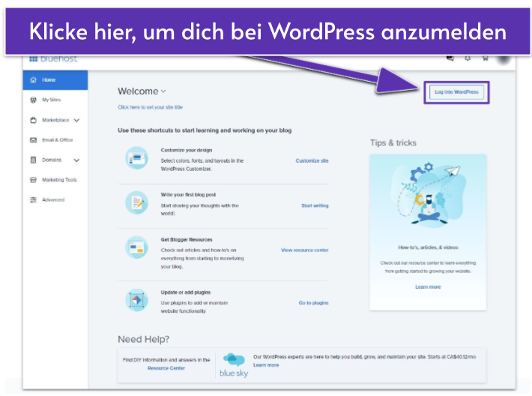Click Learn more beside blue sky
Viewport: 532px width, 396px height.
pyautogui.click(x=266, y=365)
